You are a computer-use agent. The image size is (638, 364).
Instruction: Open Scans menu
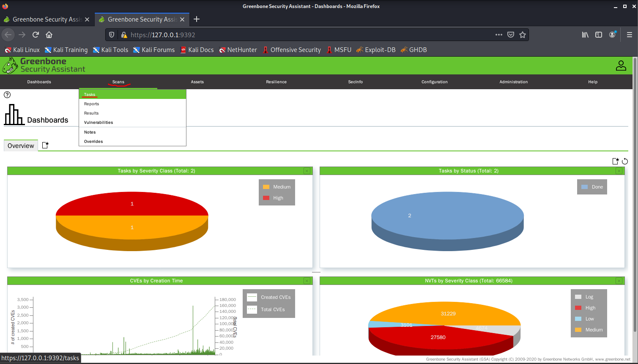click(x=118, y=82)
